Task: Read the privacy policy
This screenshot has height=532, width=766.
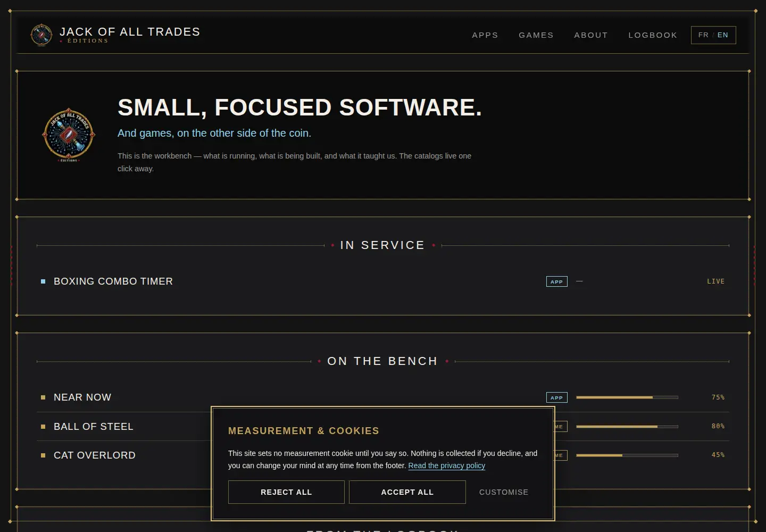Action: 447,465
